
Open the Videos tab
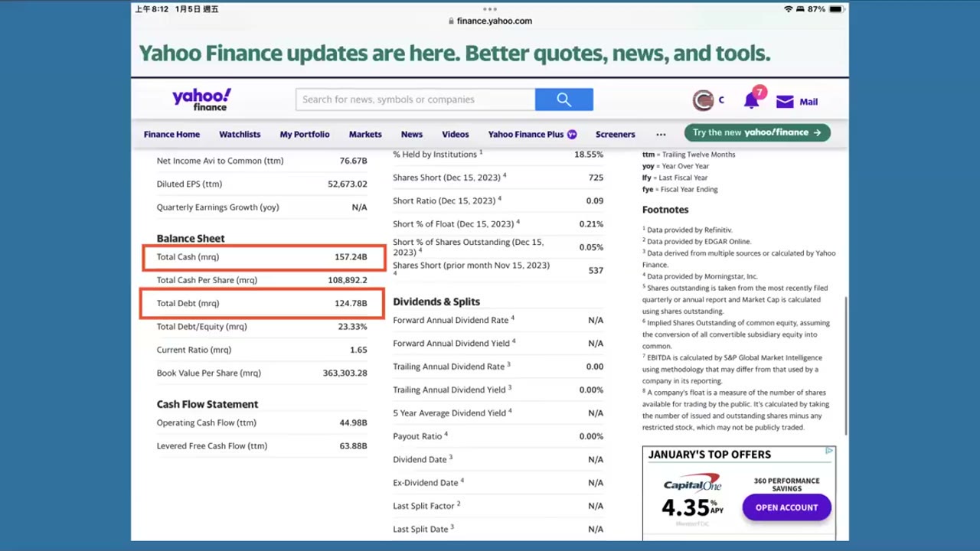pos(456,135)
